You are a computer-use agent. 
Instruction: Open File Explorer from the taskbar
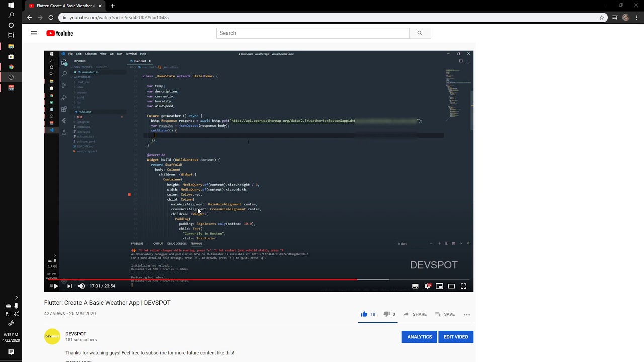coord(11,46)
